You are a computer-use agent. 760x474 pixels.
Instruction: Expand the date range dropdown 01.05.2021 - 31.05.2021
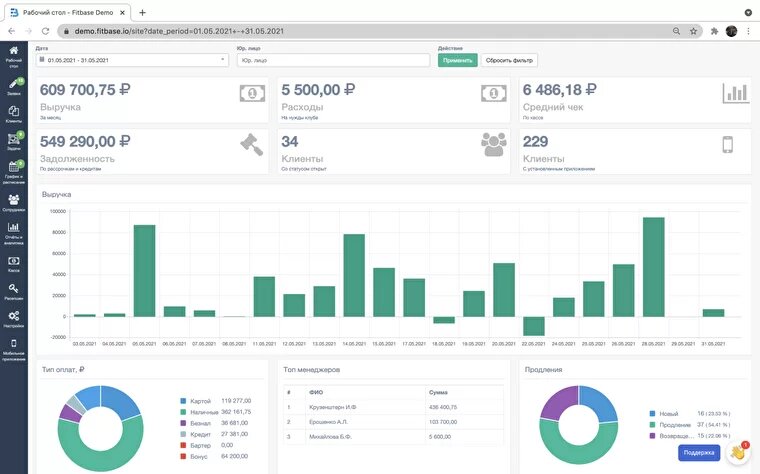[x=132, y=60]
